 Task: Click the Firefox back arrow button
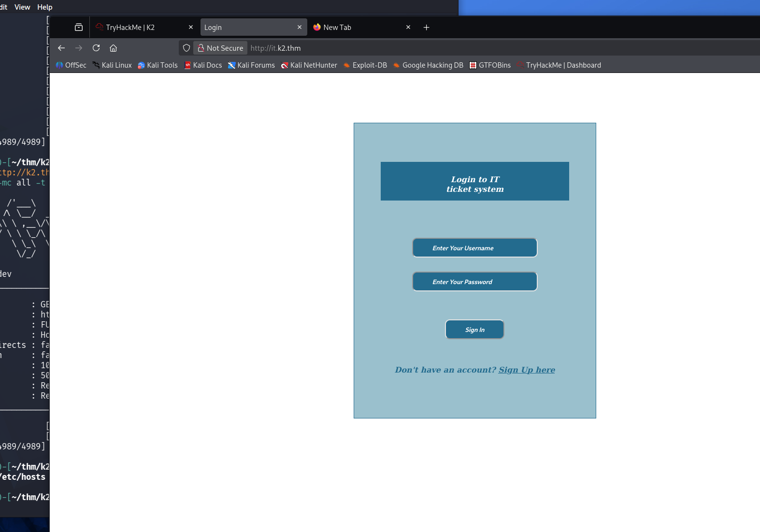click(x=61, y=48)
